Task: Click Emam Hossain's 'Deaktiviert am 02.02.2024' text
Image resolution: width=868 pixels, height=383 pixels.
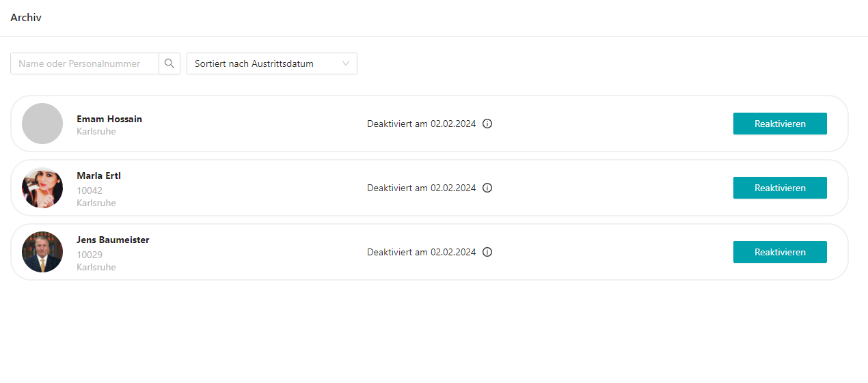Action: tap(421, 124)
